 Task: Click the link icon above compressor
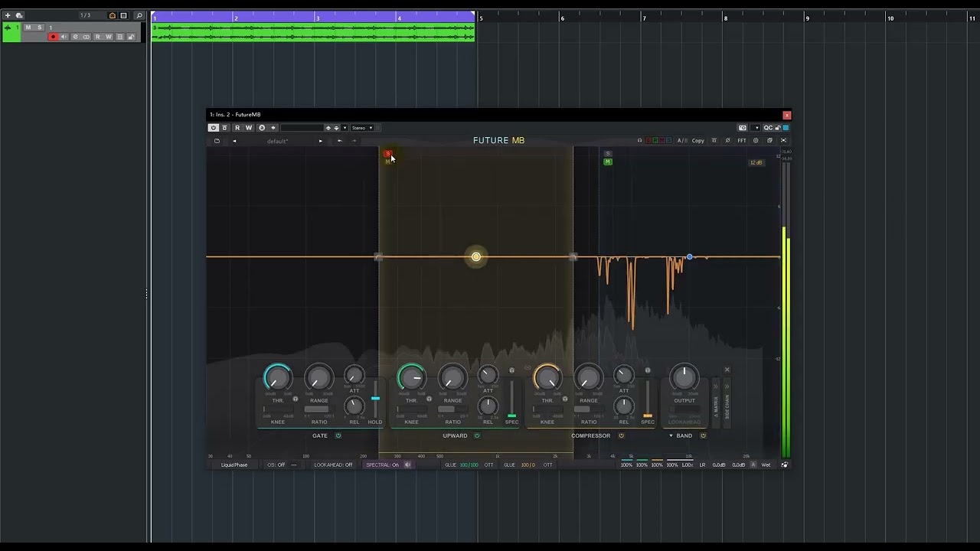(x=528, y=368)
